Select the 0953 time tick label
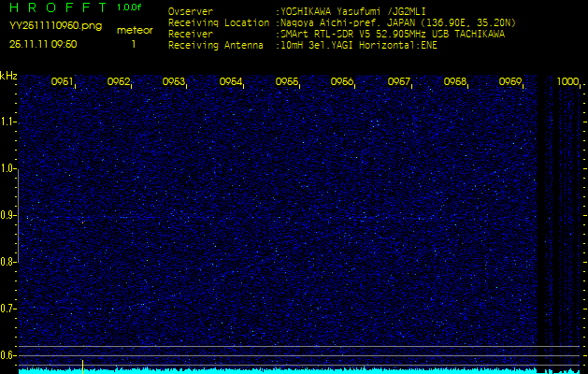The height and width of the screenshot is (374, 588). click(x=174, y=82)
